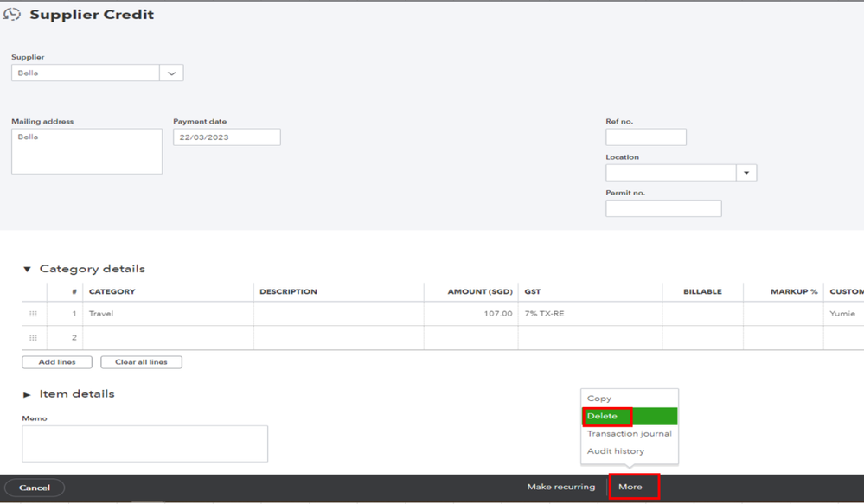Click the Description cell in row 1

point(339,314)
